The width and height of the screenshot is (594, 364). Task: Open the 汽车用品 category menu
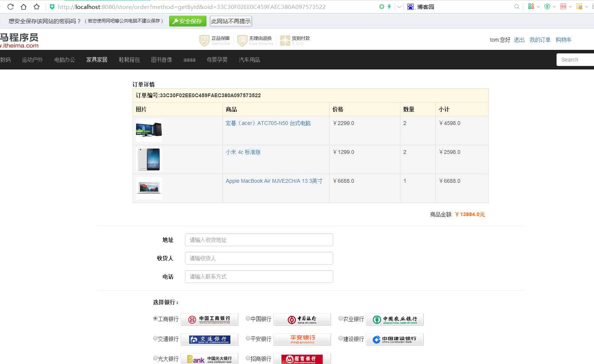tap(249, 60)
